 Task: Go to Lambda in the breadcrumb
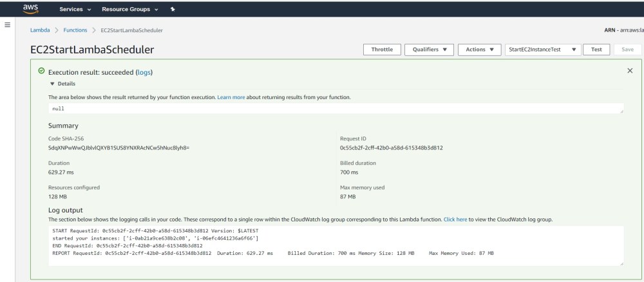(x=40, y=30)
